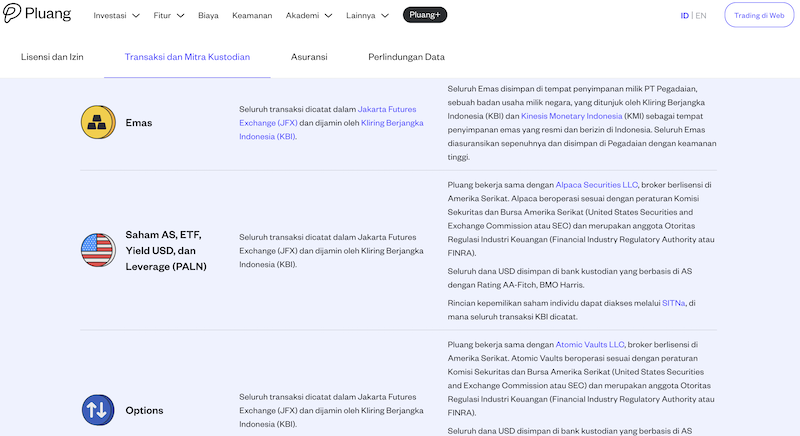Image resolution: width=800 pixels, height=436 pixels.
Task: Switch to the Asuransi tab
Action: [x=309, y=57]
